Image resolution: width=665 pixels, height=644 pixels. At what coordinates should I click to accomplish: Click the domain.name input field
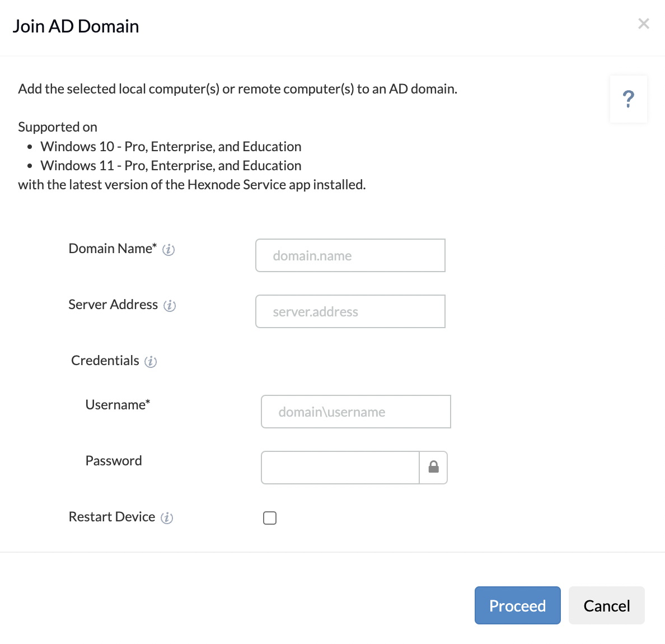pyautogui.click(x=350, y=255)
